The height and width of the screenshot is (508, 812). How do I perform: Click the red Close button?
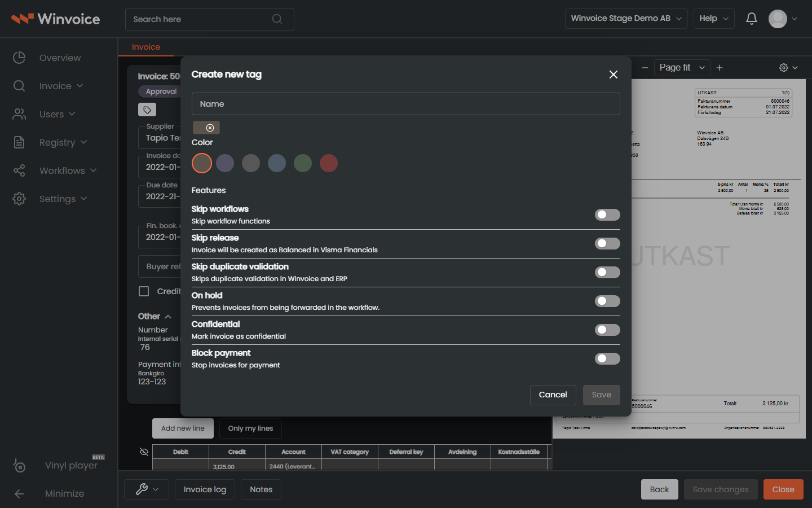783,489
